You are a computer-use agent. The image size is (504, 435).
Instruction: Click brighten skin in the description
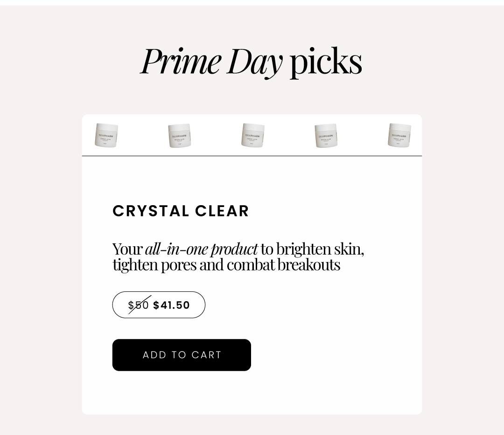(x=320, y=249)
